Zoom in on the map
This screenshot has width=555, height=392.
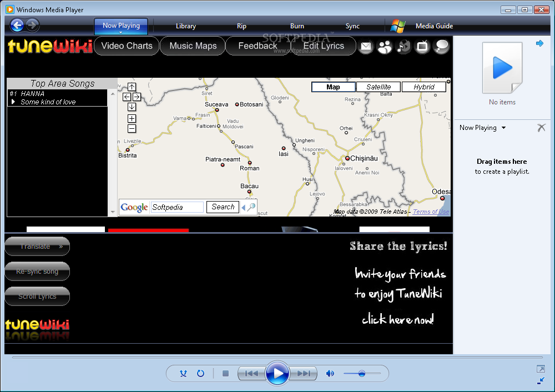point(132,119)
